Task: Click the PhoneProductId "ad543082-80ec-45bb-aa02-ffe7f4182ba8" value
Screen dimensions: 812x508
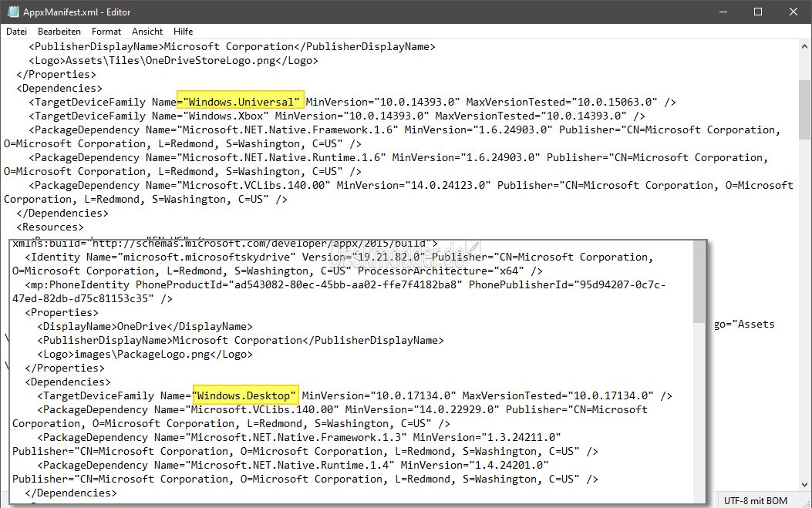Action: click(x=345, y=284)
